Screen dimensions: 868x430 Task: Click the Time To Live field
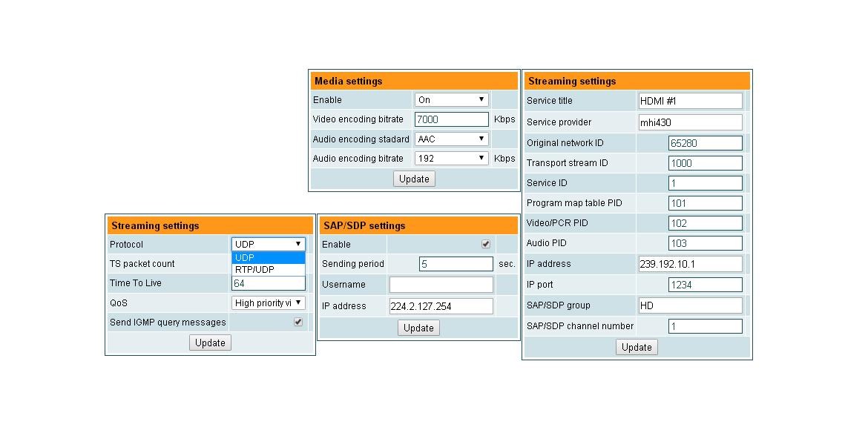coord(269,284)
